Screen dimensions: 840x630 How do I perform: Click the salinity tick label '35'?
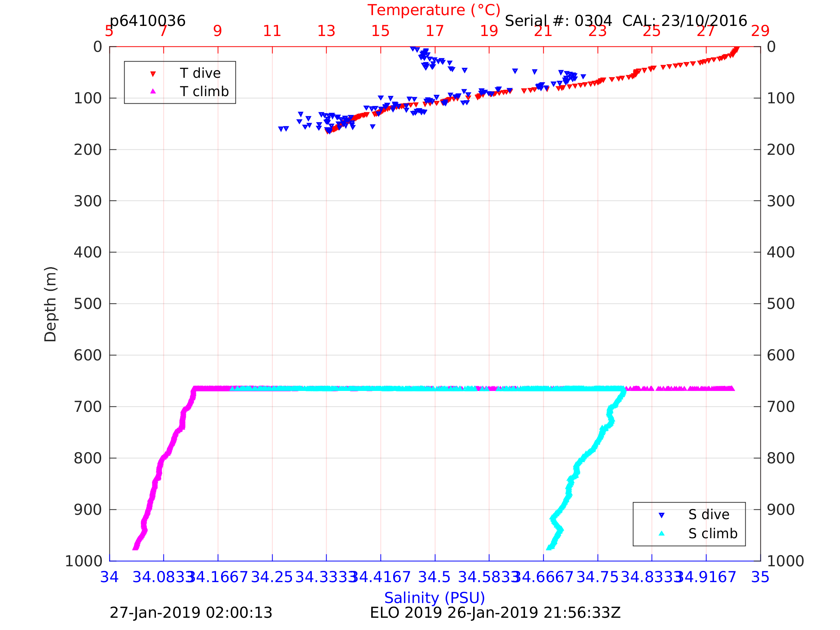coord(760,577)
